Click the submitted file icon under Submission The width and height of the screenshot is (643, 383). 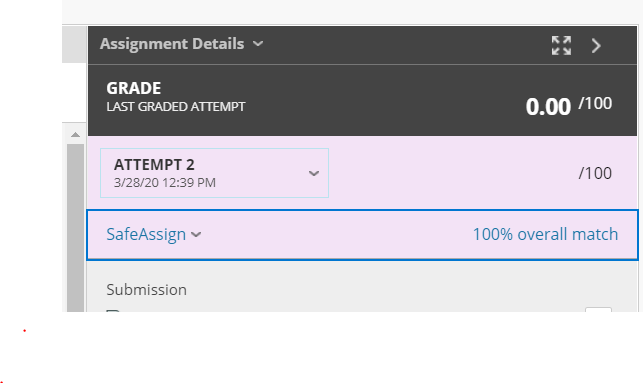(113, 311)
